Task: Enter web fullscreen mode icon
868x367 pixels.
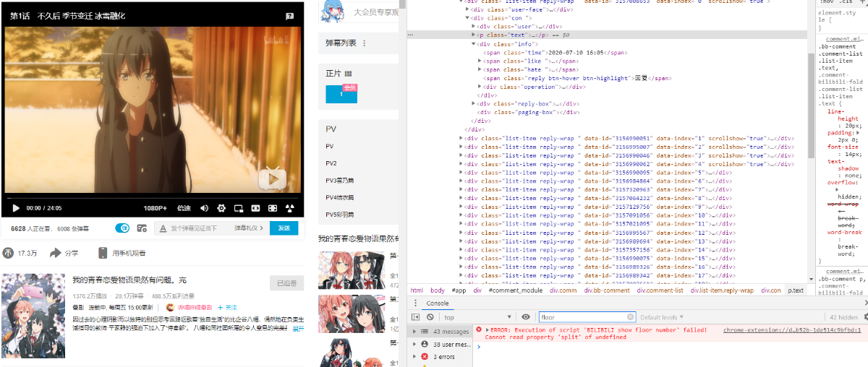Action: pyautogui.click(x=273, y=208)
